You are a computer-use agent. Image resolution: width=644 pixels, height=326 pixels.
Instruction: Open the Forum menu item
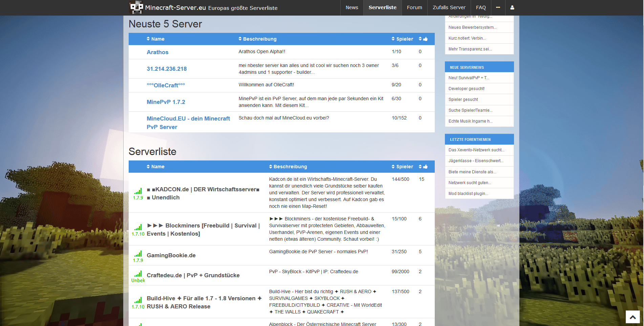coord(414,7)
